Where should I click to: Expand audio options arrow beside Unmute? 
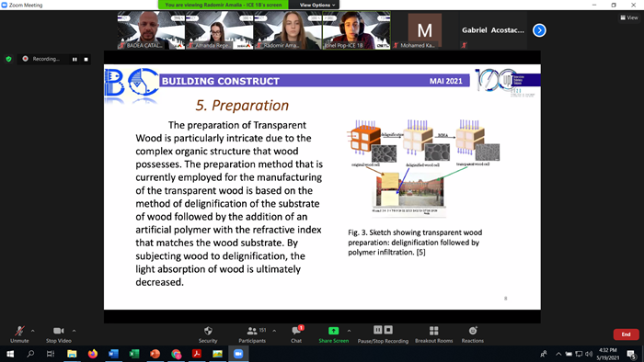33,331
